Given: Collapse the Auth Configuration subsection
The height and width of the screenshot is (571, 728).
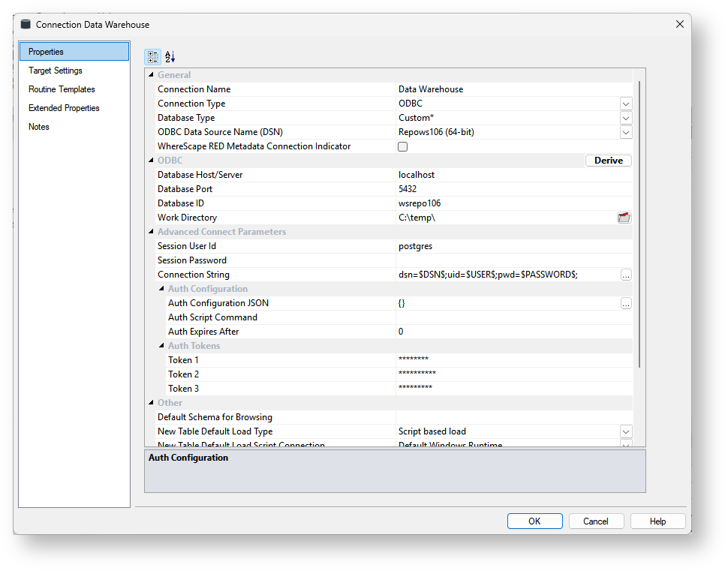Looking at the screenshot, I should (x=161, y=288).
